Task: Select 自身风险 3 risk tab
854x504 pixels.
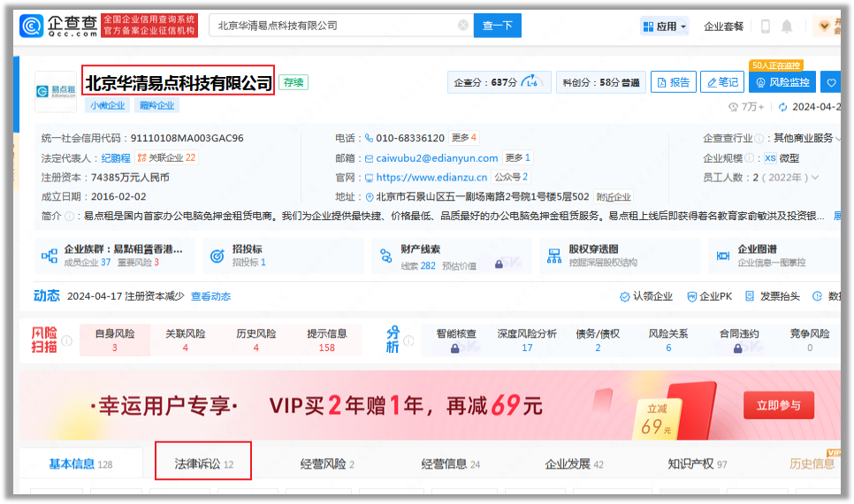Action: point(115,340)
